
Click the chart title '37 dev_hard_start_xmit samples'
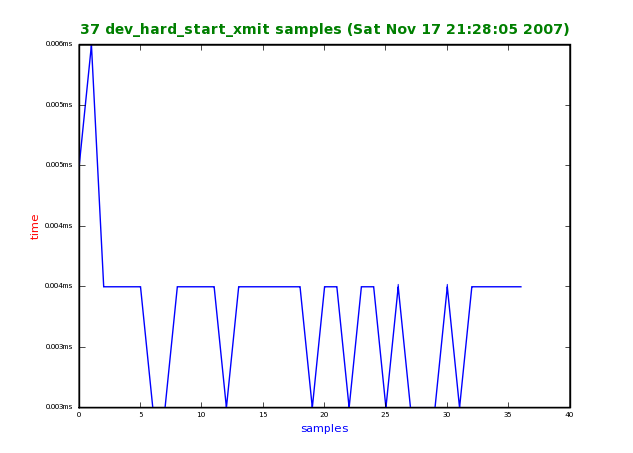pos(325,29)
